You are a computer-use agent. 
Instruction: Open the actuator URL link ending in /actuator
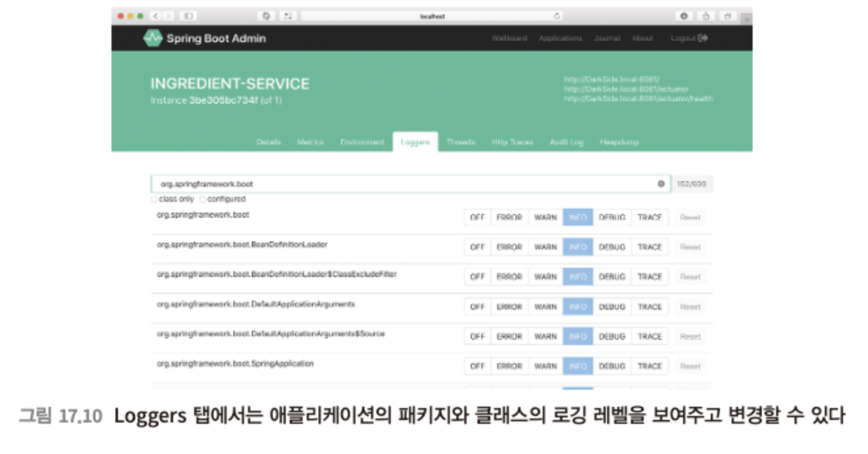tap(626, 89)
